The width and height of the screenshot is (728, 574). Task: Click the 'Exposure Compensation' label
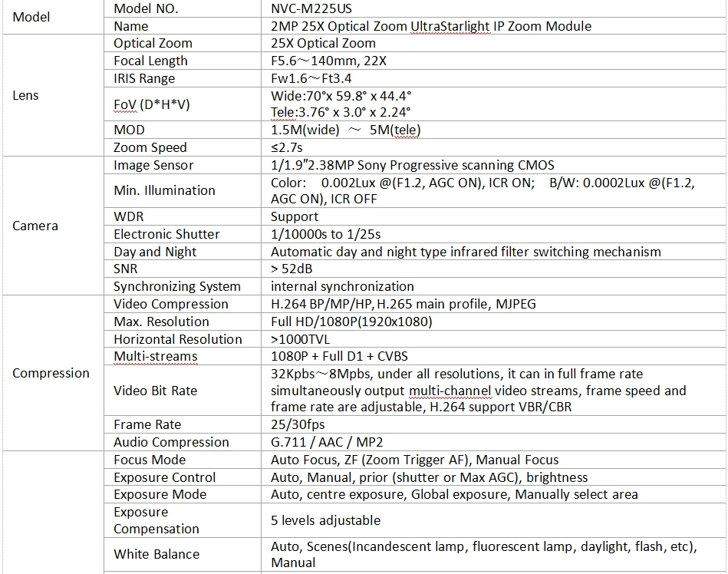pos(156,520)
